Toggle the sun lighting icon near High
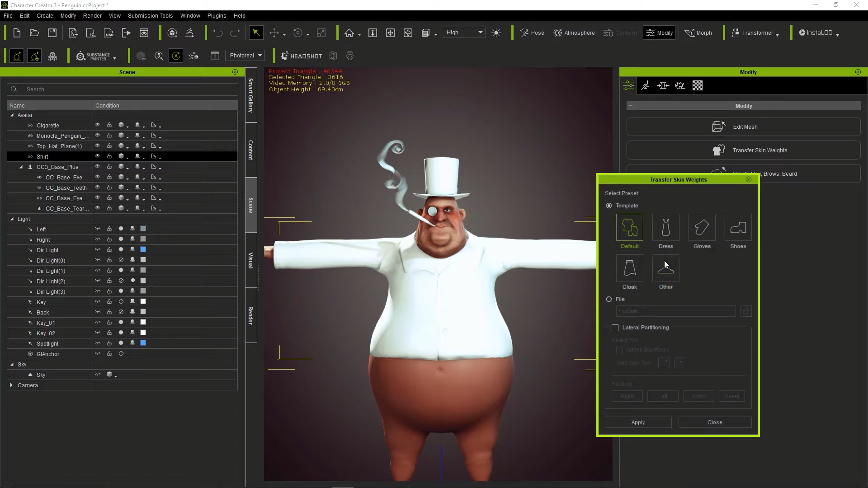868x488 pixels. click(496, 33)
